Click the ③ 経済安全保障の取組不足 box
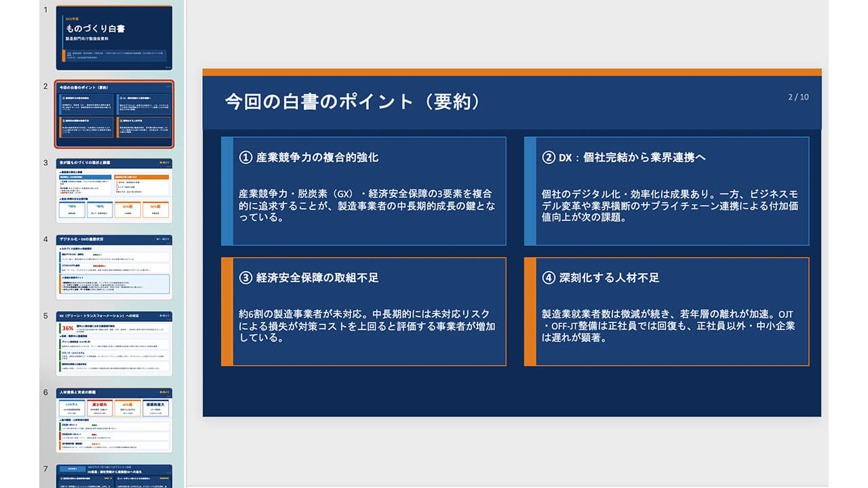 tap(363, 311)
